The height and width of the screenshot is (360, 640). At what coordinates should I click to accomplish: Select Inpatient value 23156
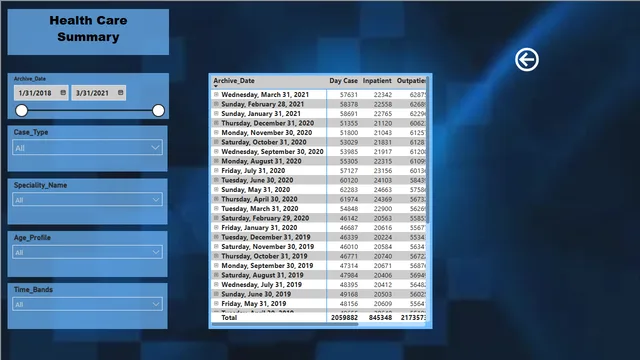point(382,171)
